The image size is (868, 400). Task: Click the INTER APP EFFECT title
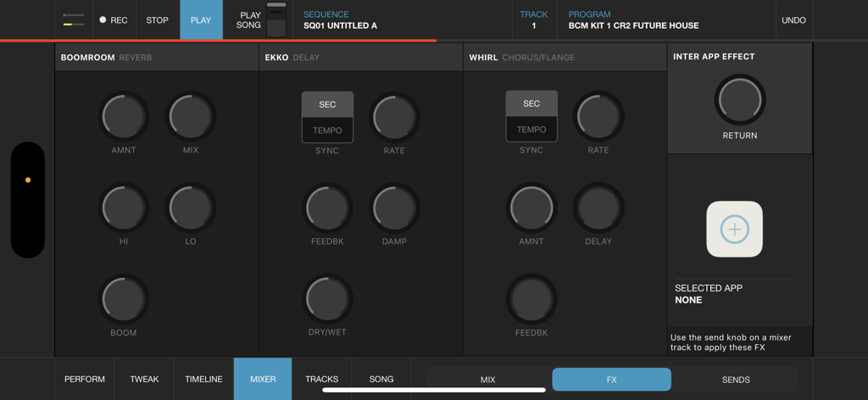714,57
